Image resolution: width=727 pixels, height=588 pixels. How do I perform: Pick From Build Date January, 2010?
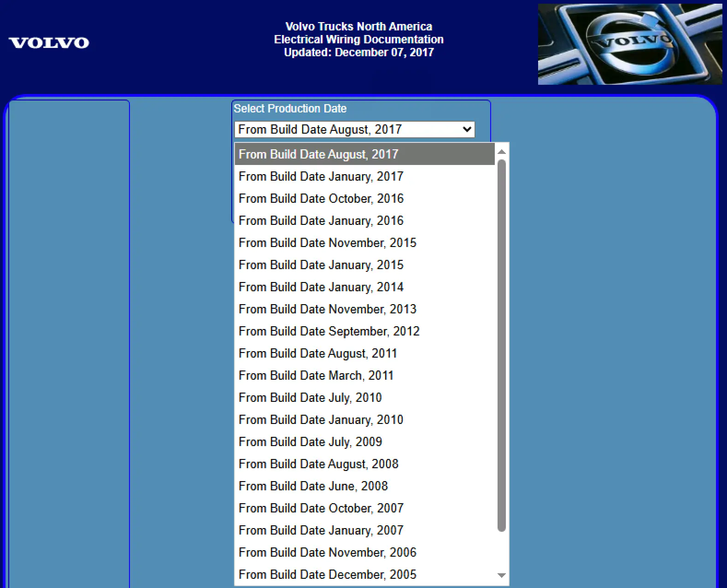pos(364,419)
